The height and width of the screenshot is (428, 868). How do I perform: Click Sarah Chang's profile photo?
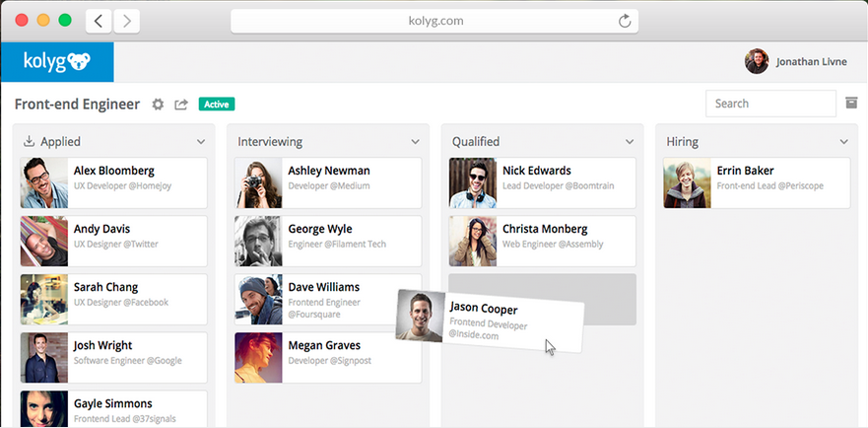(44, 300)
